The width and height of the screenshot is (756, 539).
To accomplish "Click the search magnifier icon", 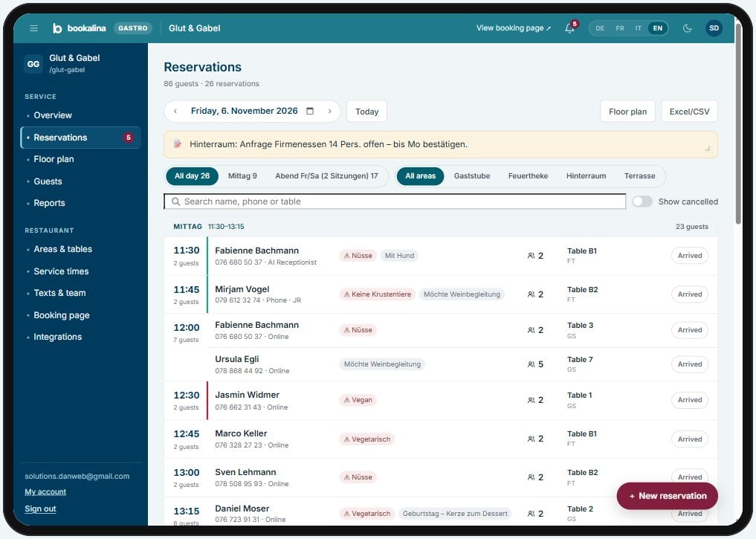I will point(175,201).
